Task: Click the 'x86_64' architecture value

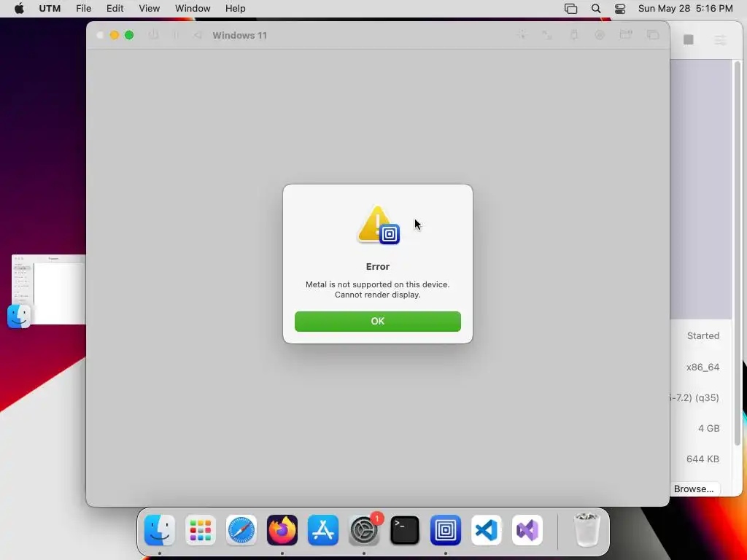Action: 703,367
